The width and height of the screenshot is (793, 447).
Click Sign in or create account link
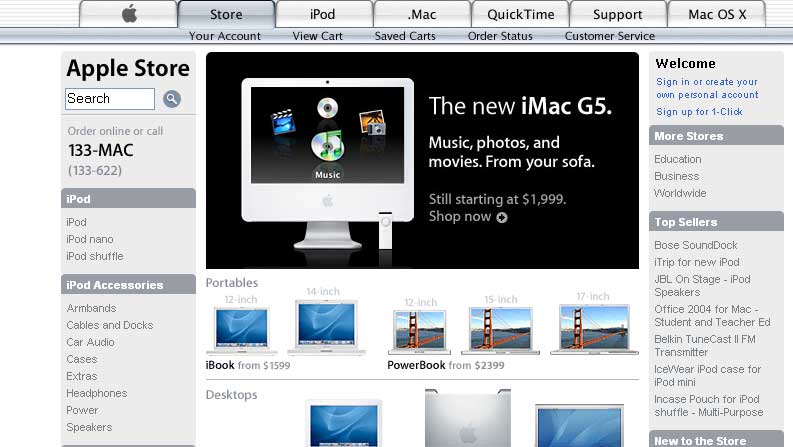pyautogui.click(x=707, y=88)
